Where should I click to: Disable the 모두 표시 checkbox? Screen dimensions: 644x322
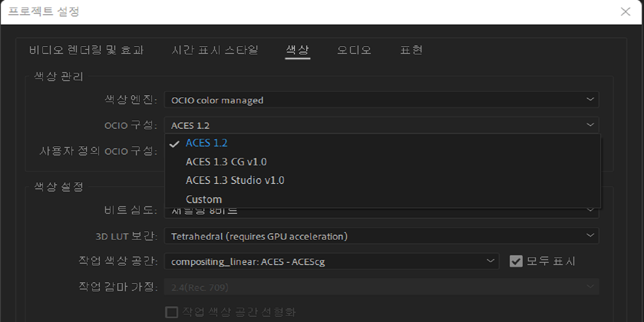[516, 261]
